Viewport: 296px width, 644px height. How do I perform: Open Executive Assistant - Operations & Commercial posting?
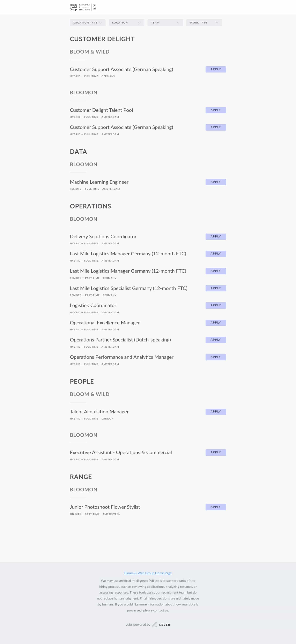pyautogui.click(x=121, y=452)
